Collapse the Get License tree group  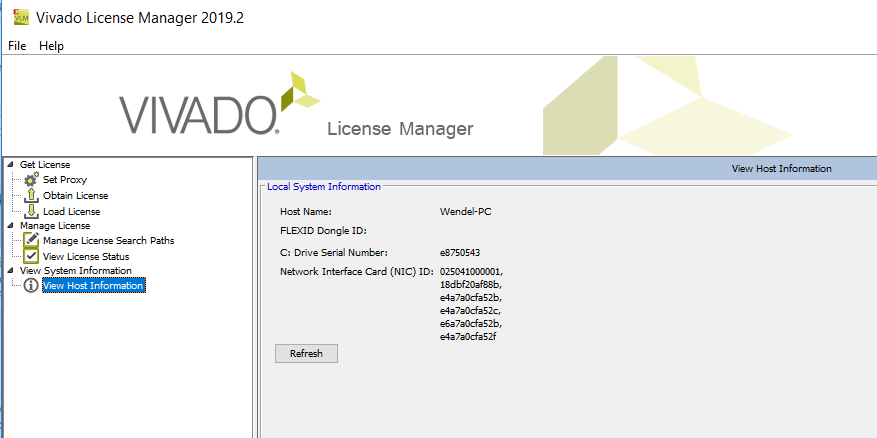tap(10, 165)
